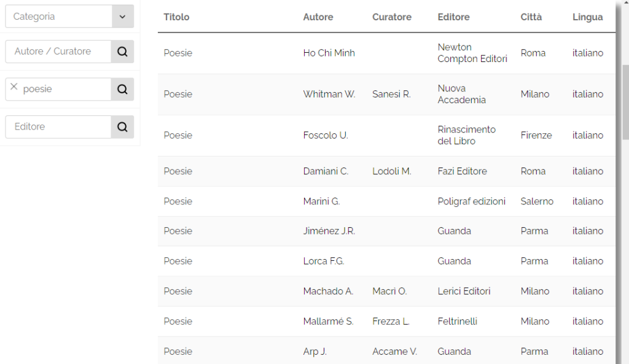Click the Editore search magnifier icon
The image size is (629, 364).
coord(122,126)
